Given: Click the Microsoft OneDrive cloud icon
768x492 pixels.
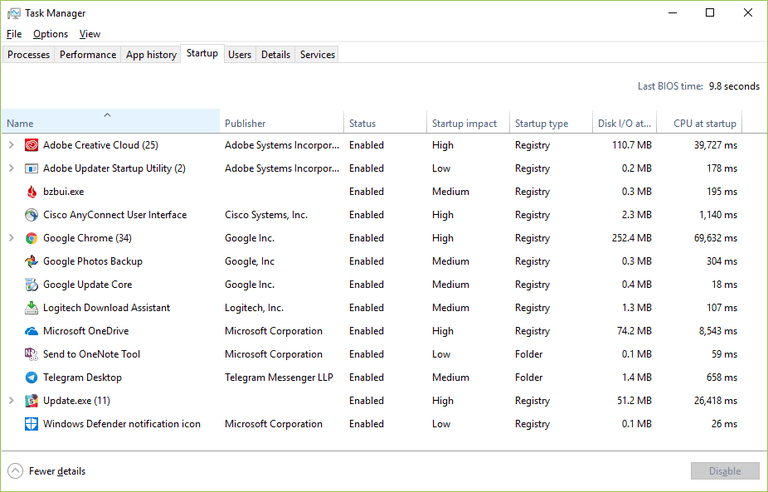Looking at the screenshot, I should 31,331.
